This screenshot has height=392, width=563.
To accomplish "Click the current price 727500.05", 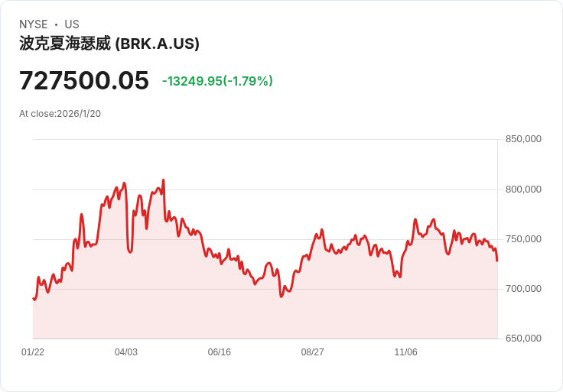I will 84,80.
